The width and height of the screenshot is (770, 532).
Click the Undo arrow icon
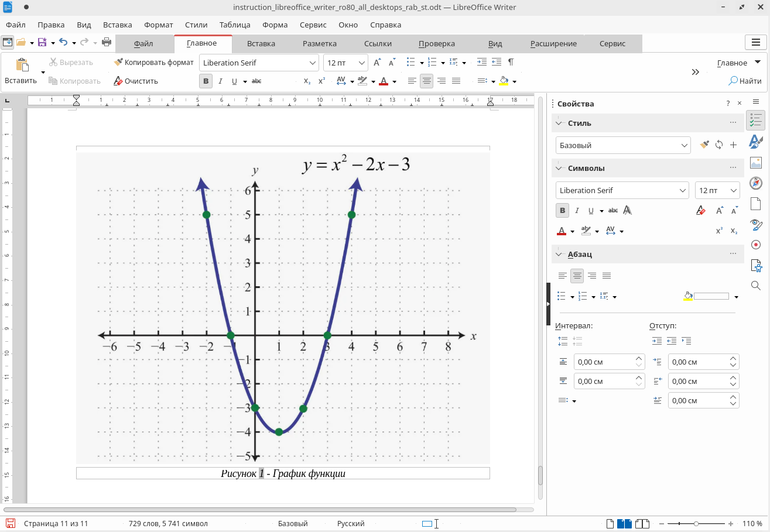click(63, 42)
